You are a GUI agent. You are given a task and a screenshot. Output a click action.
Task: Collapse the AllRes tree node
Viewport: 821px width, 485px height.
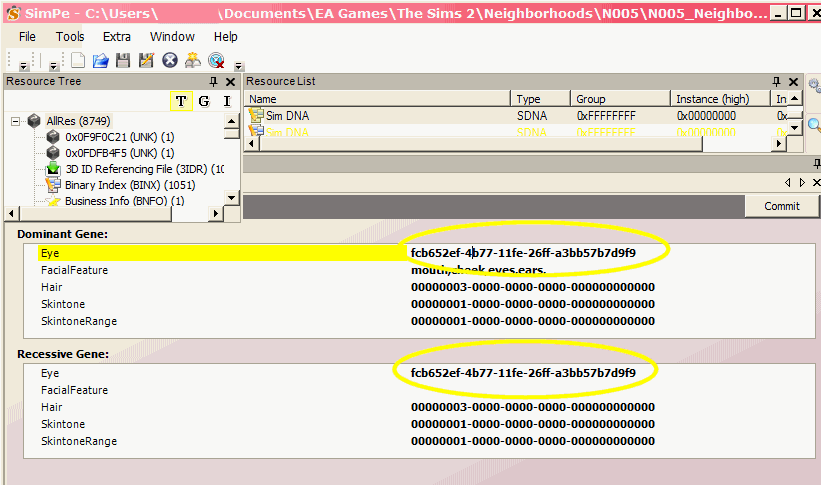coord(16,122)
